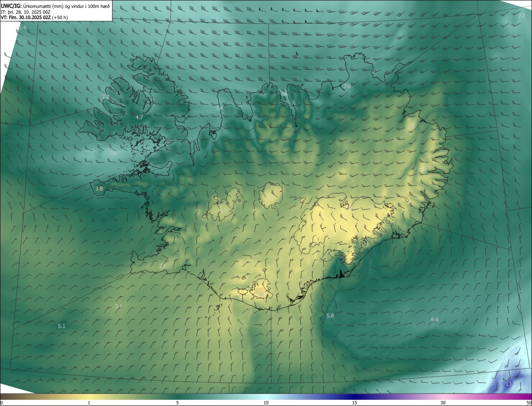Click the 1 tick on the color scale
The height and width of the screenshot is (406, 532).
[89, 403]
